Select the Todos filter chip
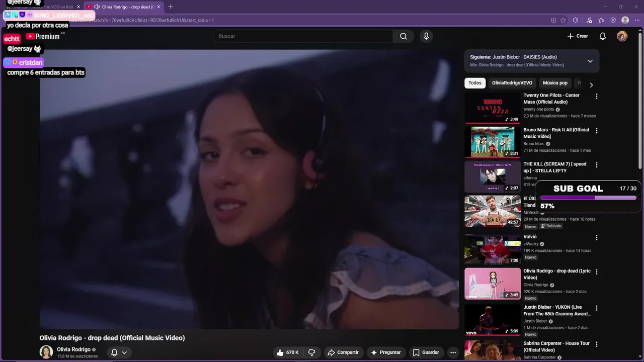Viewport: 644px width, 362px height. 475,83
